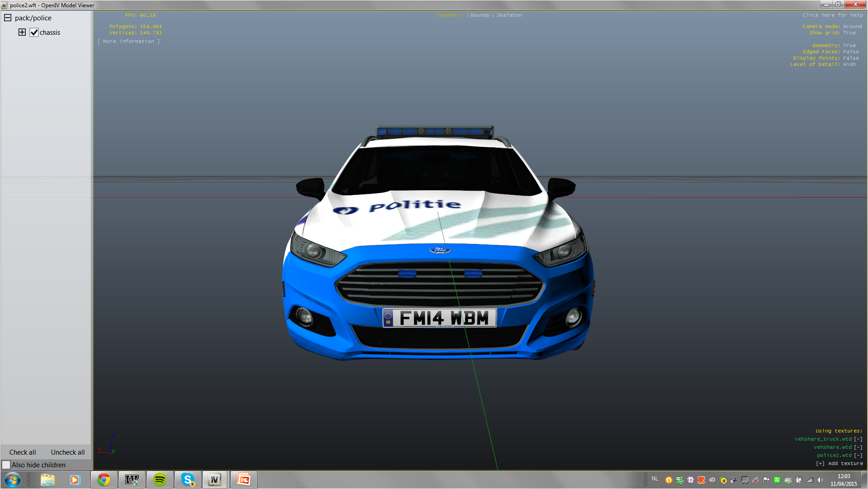This screenshot has height=489, width=868.
Task: Click the Polygons count text
Action: click(135, 27)
